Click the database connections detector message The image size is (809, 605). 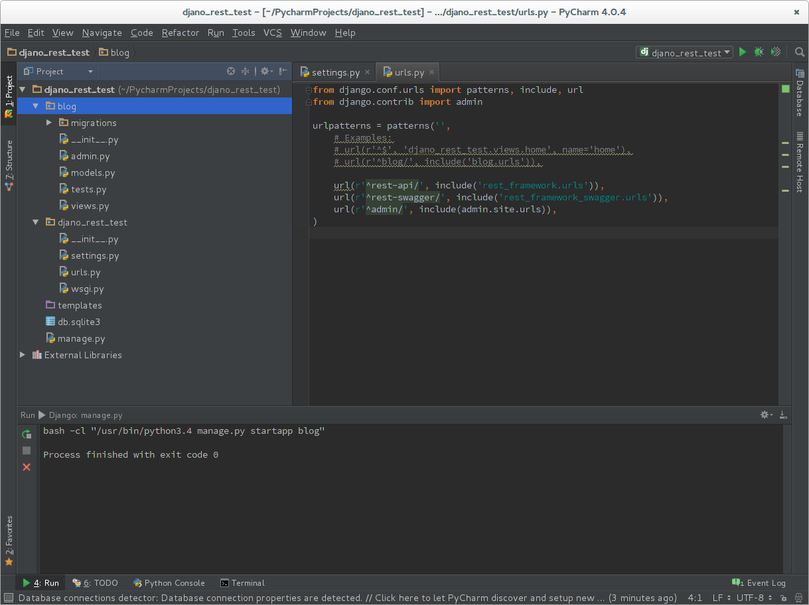(347, 598)
